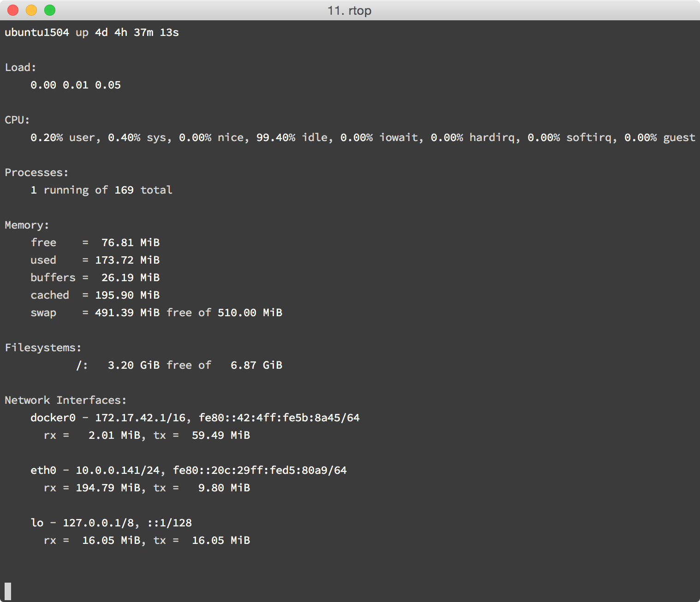
Task: Click the green zoom window button
Action: point(50,10)
